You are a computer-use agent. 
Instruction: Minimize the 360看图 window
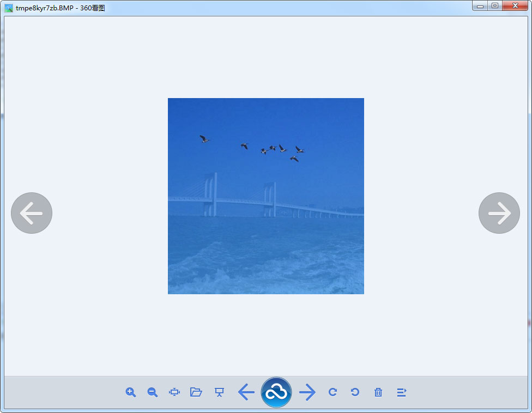(480, 6)
